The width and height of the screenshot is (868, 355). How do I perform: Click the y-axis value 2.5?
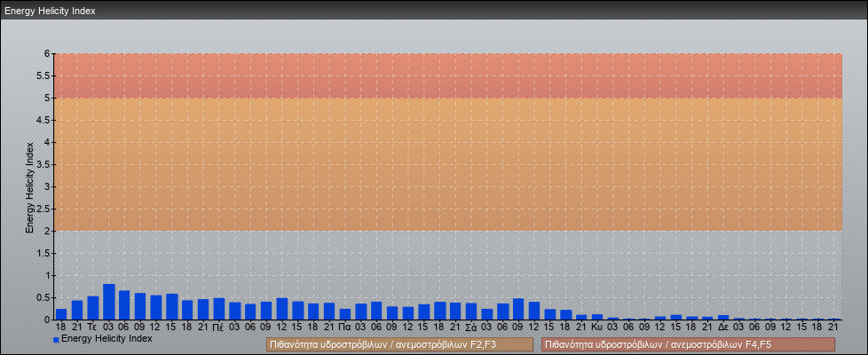44,209
